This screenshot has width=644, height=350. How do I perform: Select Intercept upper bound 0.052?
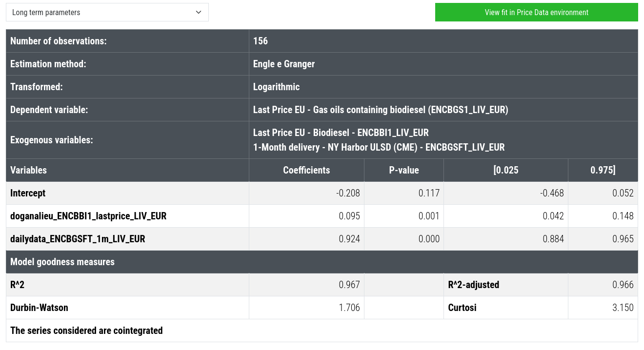pos(623,193)
